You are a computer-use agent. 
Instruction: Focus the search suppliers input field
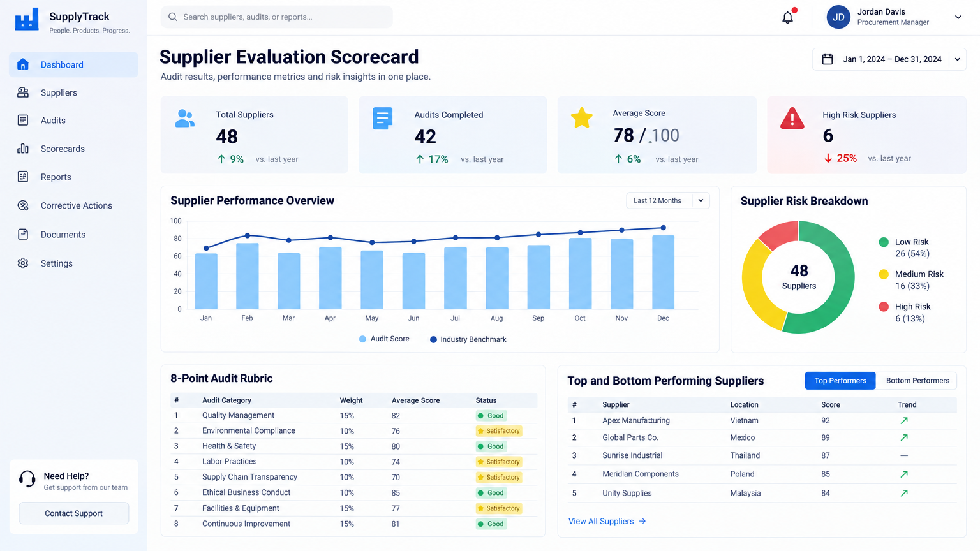click(277, 17)
